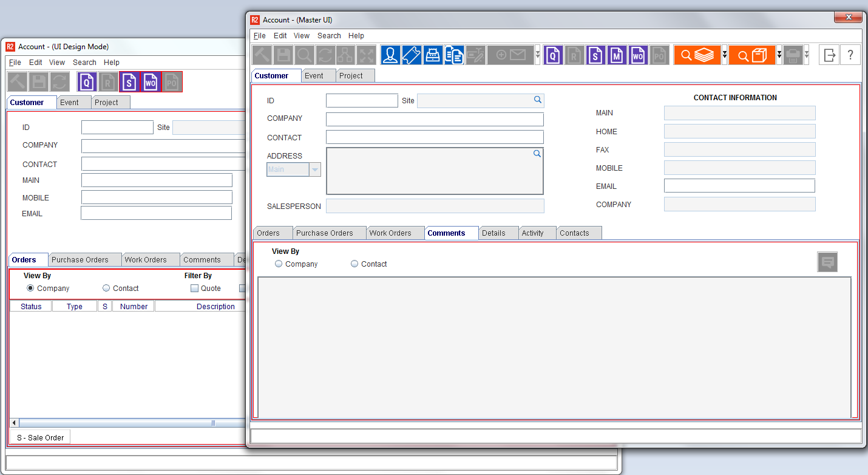Viewport: 868px width, 475px height.
Task: Click the add comment button
Action: click(x=827, y=262)
